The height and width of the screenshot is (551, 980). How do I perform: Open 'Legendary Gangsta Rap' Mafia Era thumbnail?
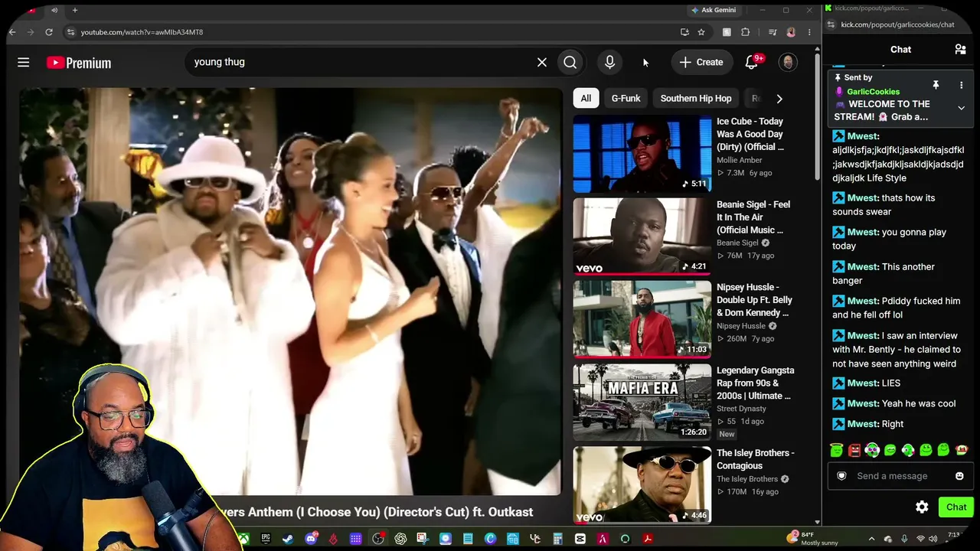[642, 403]
